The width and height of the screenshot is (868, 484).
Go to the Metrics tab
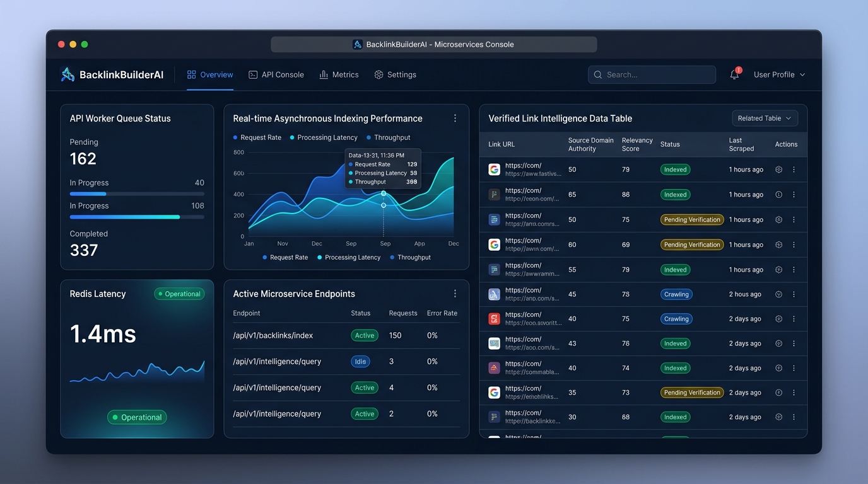[339, 74]
